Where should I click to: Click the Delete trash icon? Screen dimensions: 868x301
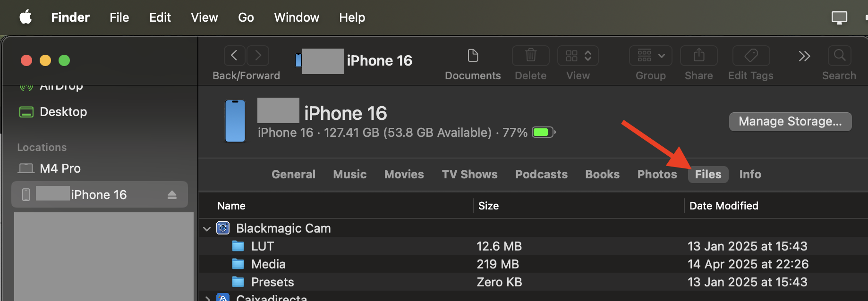click(x=530, y=56)
